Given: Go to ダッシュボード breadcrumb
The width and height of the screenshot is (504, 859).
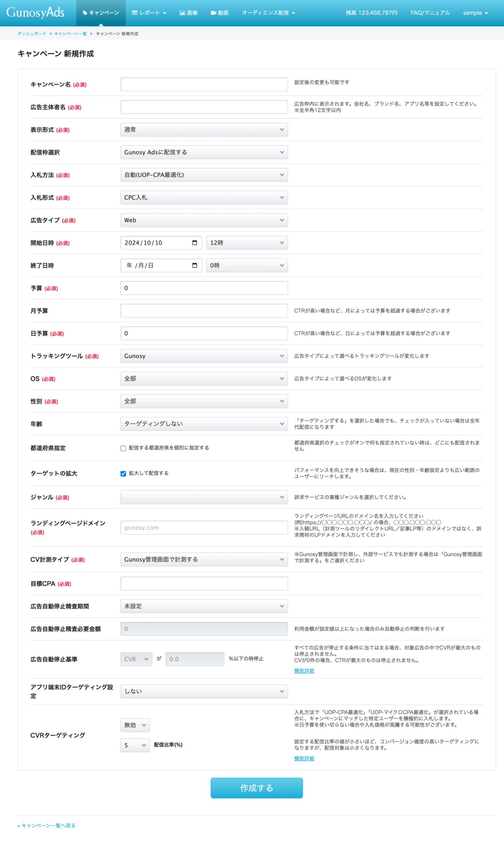Looking at the screenshot, I should click(x=32, y=34).
